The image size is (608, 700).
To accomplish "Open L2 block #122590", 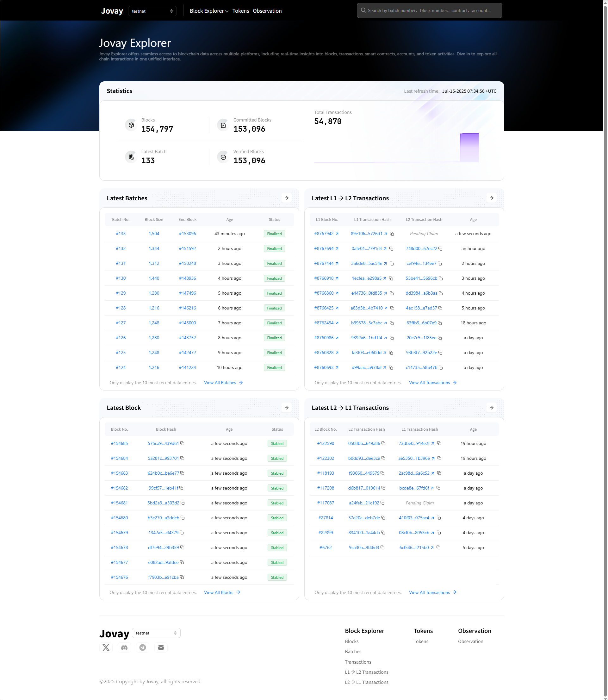I will click(x=326, y=443).
